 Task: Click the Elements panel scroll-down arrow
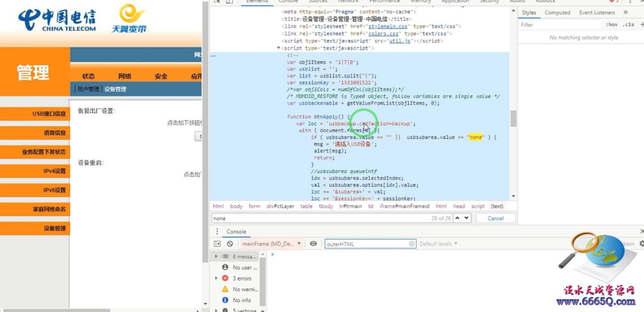coord(513,196)
